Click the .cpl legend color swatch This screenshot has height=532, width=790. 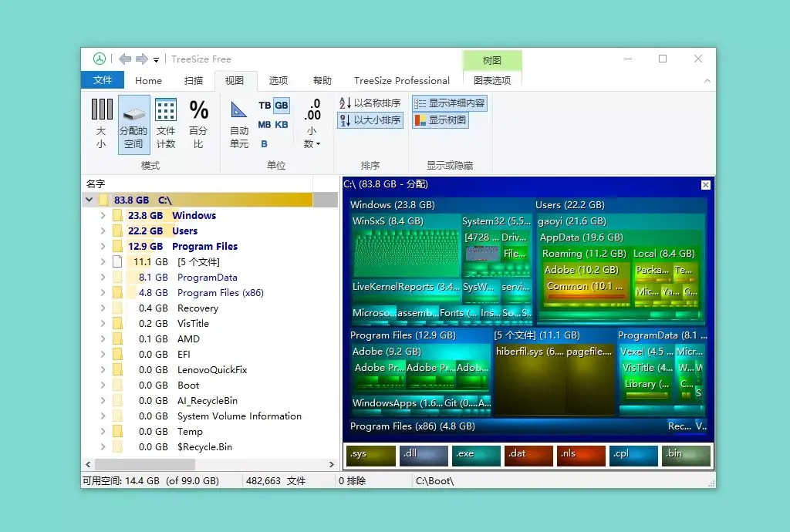pos(633,455)
